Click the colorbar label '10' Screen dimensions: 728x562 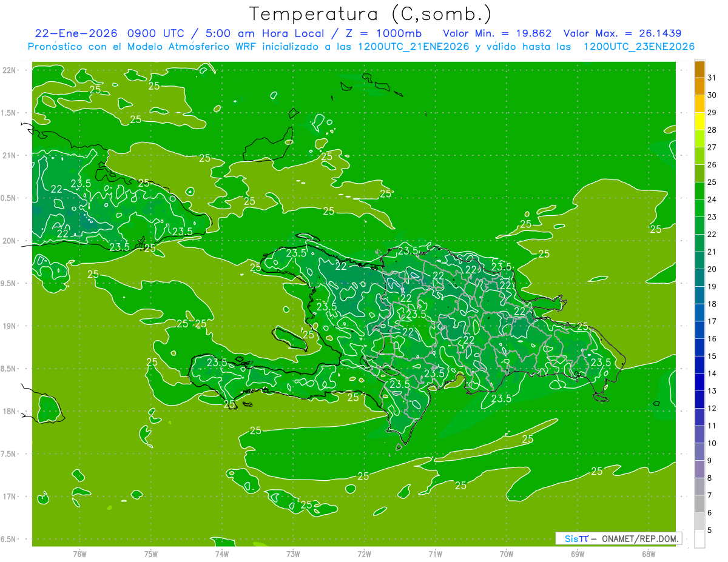pyautogui.click(x=712, y=443)
